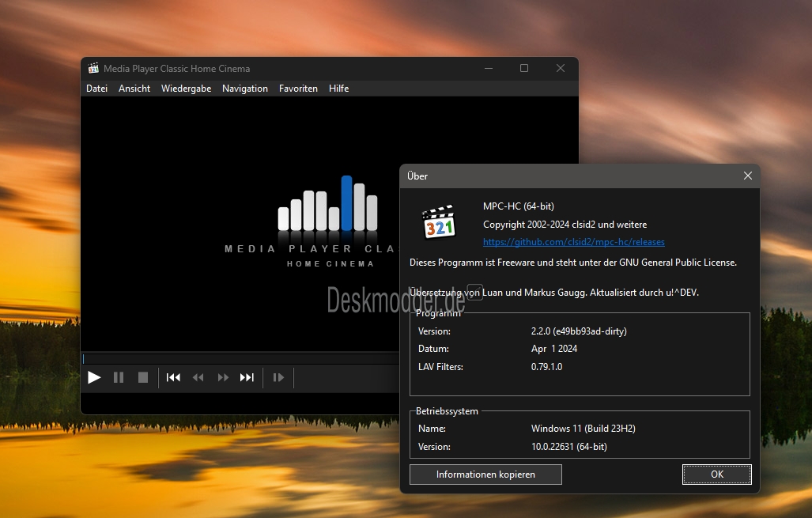The width and height of the screenshot is (812, 518).
Task: Open the Ansicht menu
Action: (x=134, y=89)
